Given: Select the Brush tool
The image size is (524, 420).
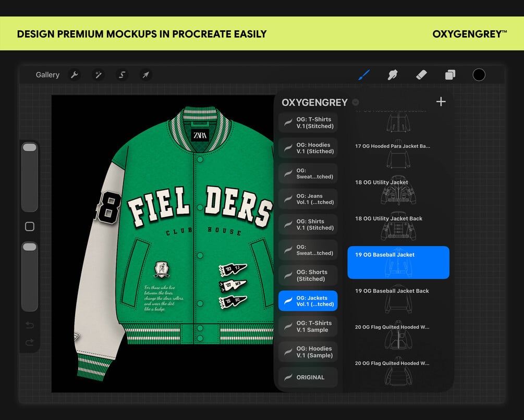Looking at the screenshot, I should 364,75.
